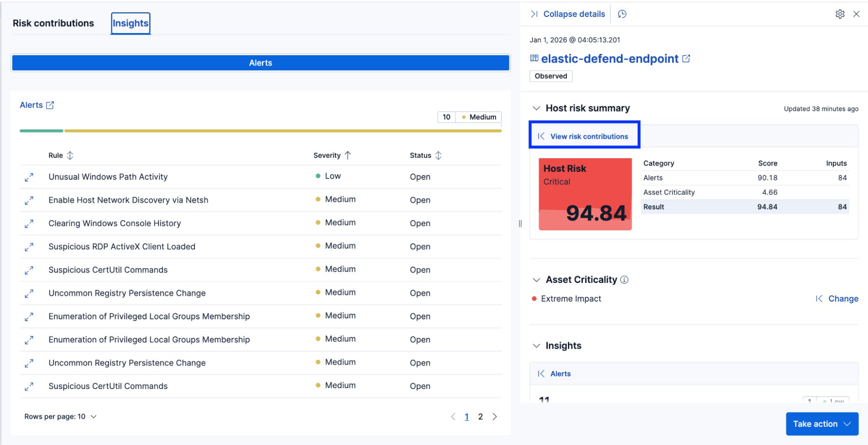Go to page 2 of the alerts
868x445 pixels.
coord(480,417)
